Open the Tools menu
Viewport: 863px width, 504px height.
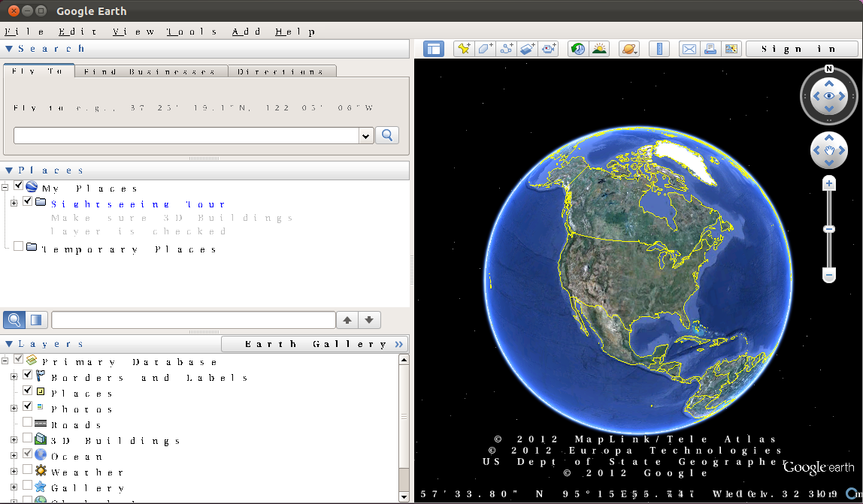coord(192,32)
